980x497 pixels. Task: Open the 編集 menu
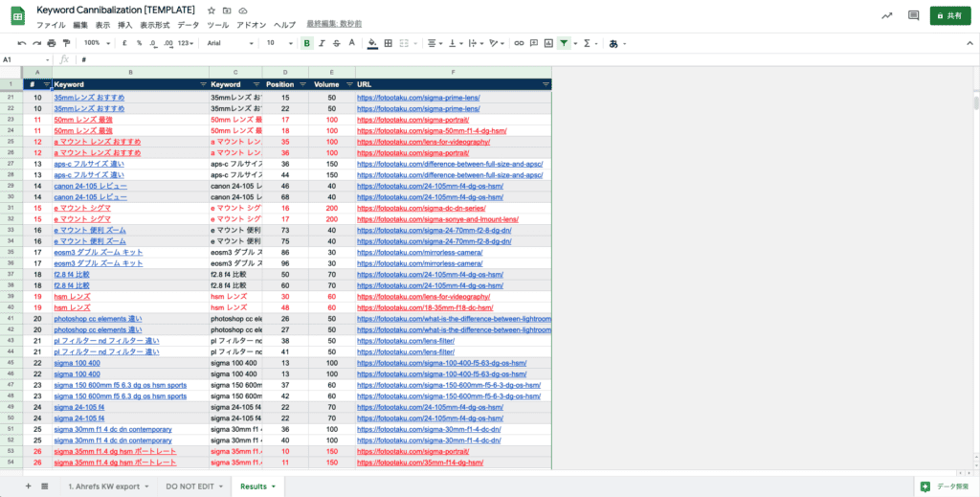point(80,24)
